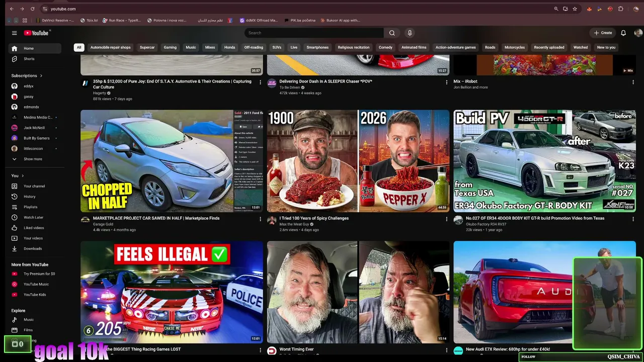
Task: Open Playlists in the sidebar
Action: click(x=35, y=207)
